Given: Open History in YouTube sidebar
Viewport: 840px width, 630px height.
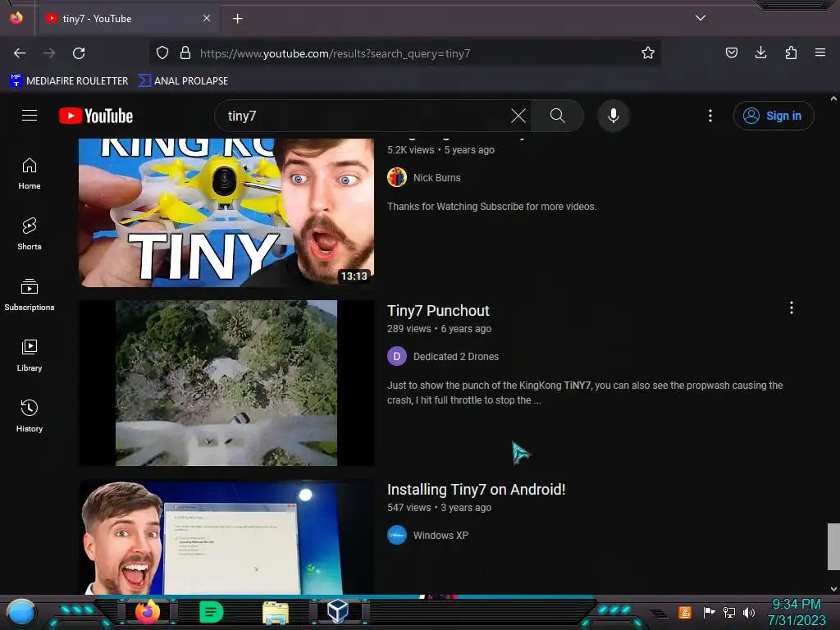Looking at the screenshot, I should click(30, 416).
